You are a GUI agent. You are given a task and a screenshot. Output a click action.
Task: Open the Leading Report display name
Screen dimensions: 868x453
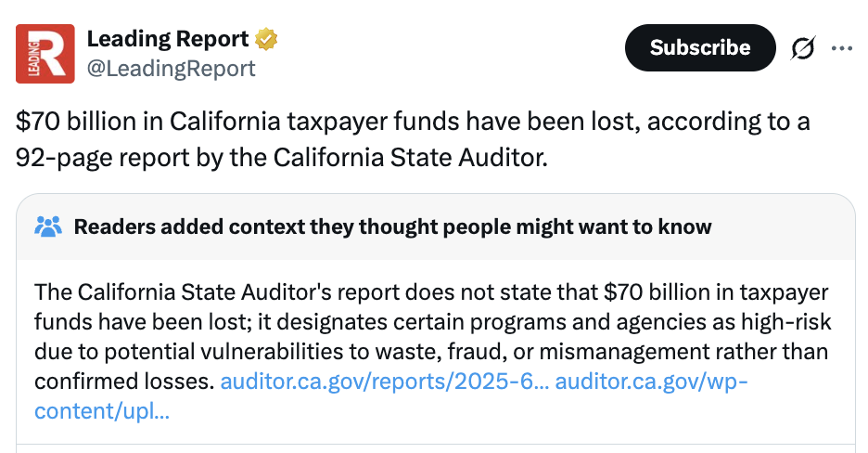(x=168, y=39)
